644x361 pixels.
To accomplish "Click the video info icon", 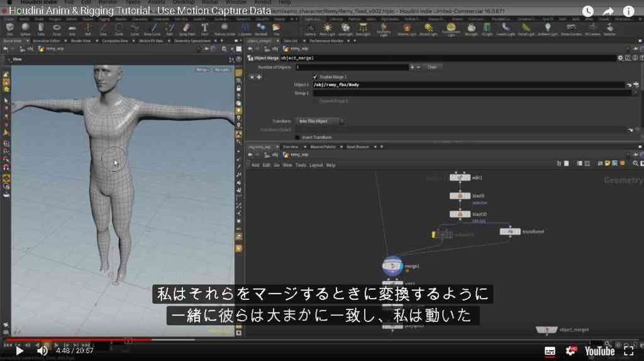I will coord(628,11).
